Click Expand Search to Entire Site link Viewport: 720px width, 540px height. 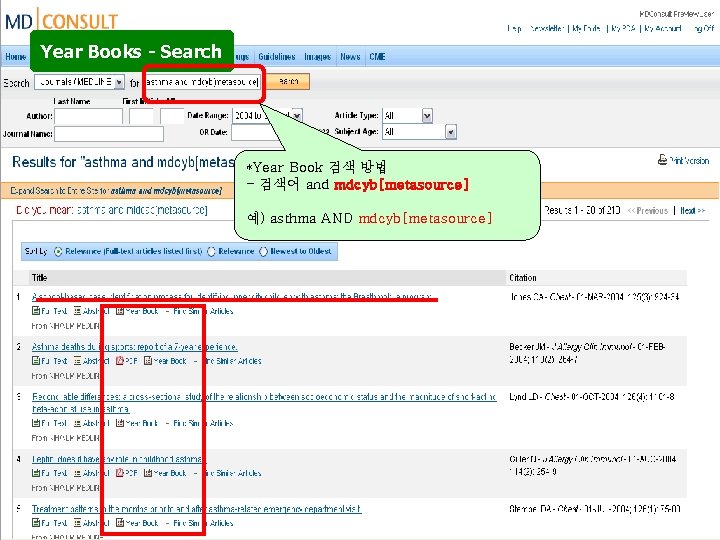pyautogui.click(x=116, y=191)
